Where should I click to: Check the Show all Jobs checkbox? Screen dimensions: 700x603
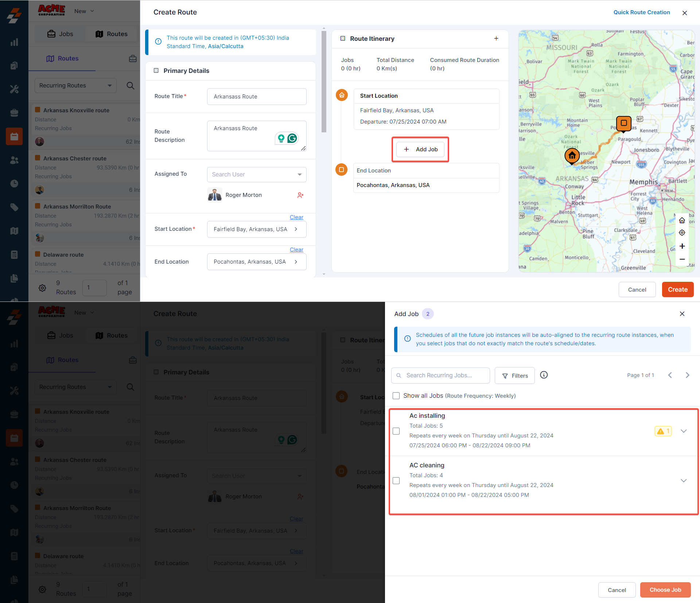point(396,396)
